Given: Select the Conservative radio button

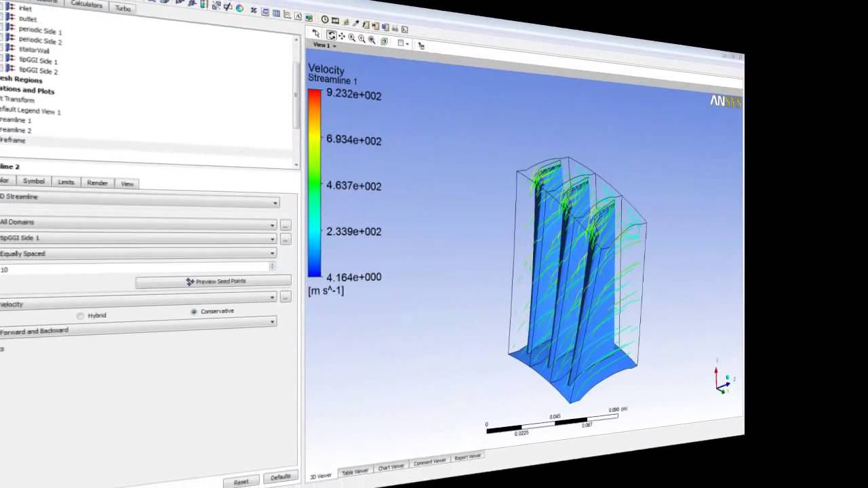Looking at the screenshot, I should [194, 312].
